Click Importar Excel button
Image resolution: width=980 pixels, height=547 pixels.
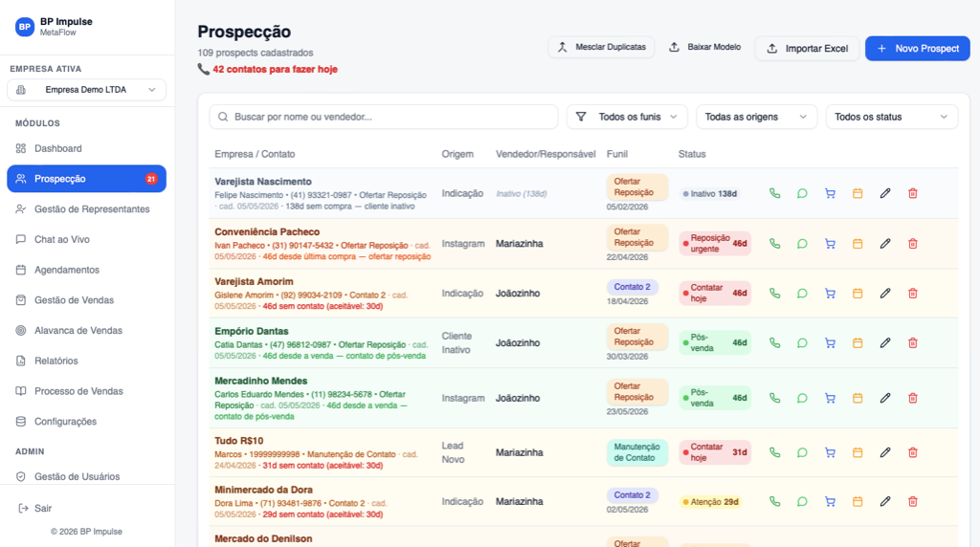[807, 48]
